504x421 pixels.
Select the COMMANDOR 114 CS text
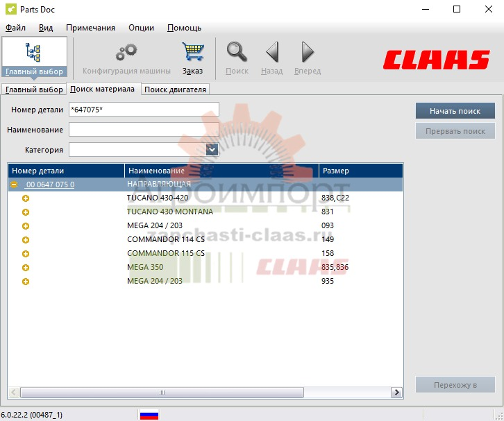click(x=166, y=239)
